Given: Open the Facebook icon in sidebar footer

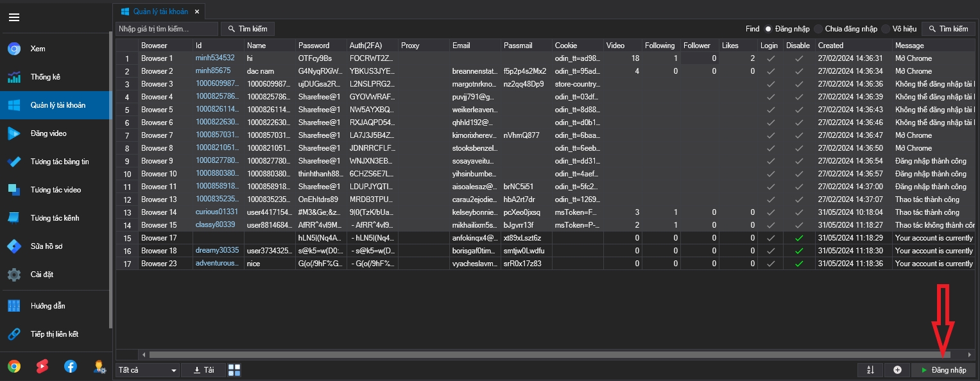Looking at the screenshot, I should pyautogui.click(x=71, y=366).
